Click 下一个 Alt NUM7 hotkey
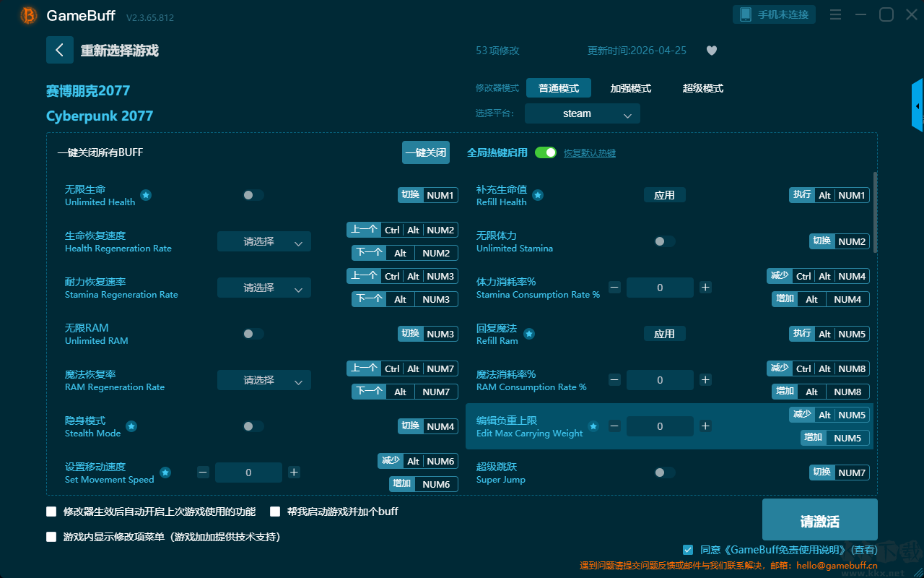The image size is (924, 578). tap(405, 392)
